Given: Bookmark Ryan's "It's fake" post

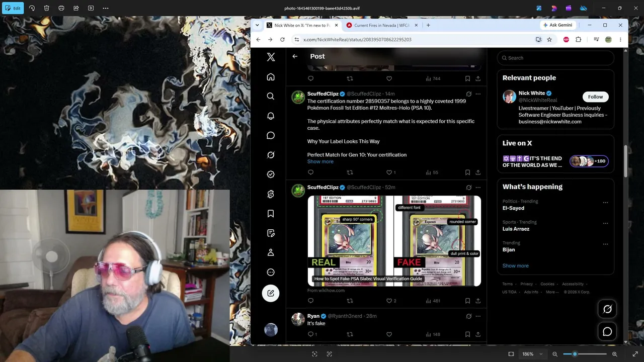Looking at the screenshot, I should 467,334.
